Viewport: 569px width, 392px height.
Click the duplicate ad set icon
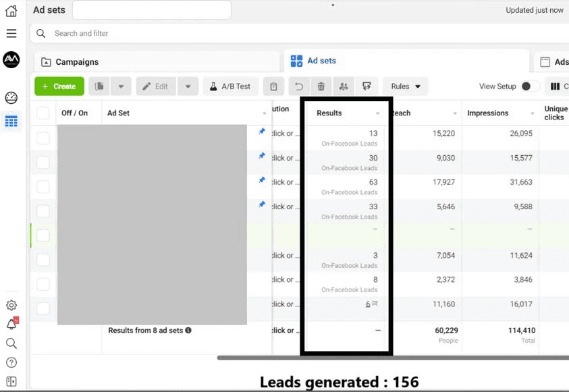tap(99, 86)
